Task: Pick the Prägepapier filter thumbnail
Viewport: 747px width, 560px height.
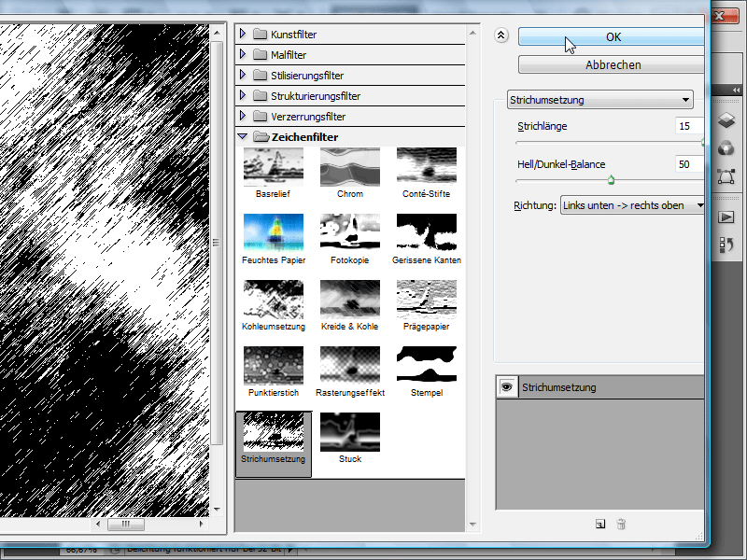Action: pos(427,299)
